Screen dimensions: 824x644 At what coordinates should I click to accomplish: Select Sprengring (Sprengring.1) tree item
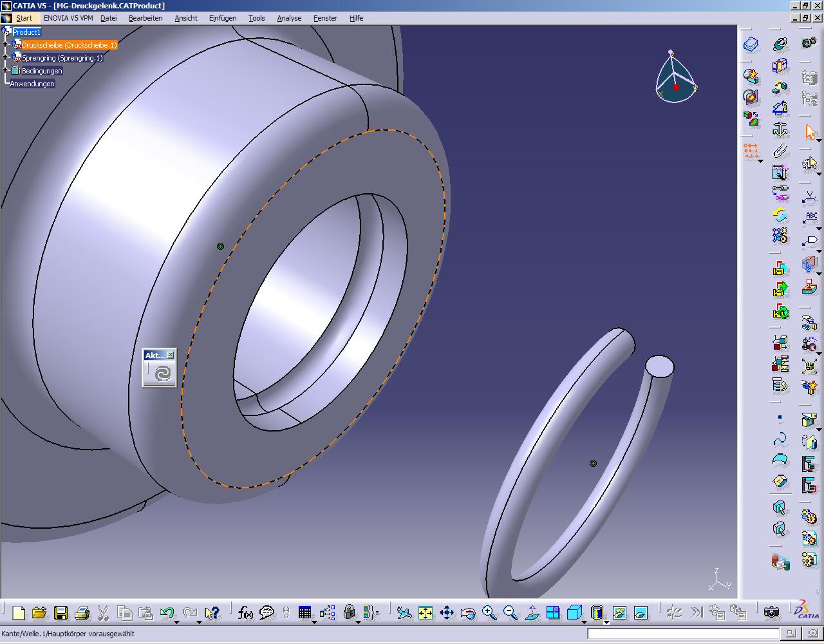(x=62, y=58)
